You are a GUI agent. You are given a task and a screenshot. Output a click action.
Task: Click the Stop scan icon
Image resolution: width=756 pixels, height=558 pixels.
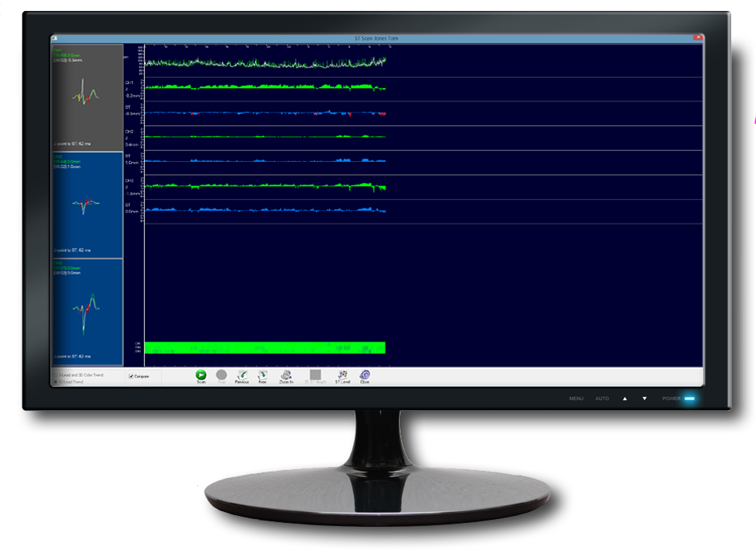coord(222,376)
